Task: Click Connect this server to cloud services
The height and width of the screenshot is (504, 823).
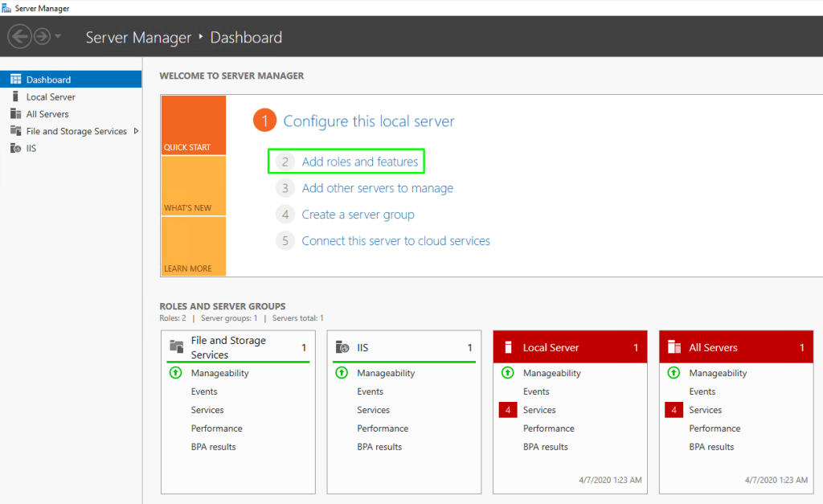Action: click(395, 240)
